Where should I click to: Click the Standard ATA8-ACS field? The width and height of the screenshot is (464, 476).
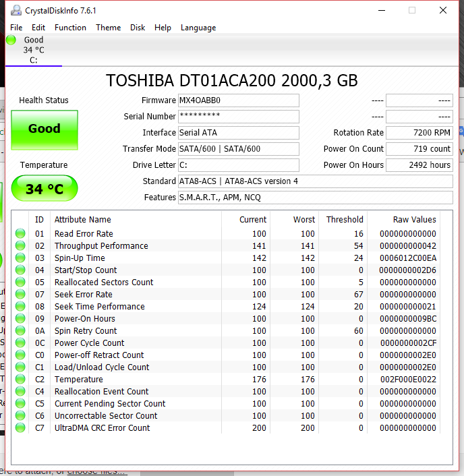pos(316,181)
